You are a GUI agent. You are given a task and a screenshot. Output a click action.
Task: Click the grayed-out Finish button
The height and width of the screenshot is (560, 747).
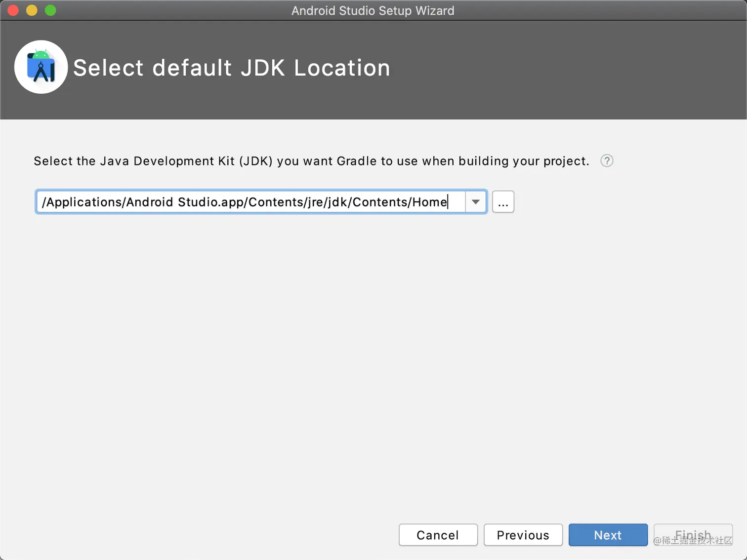click(693, 535)
